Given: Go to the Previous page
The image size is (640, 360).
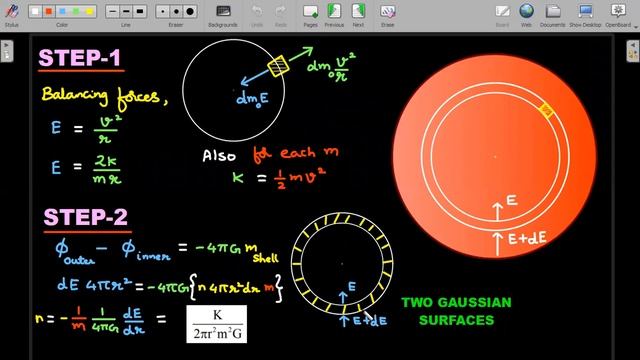Looking at the screenshot, I should click(x=334, y=16).
